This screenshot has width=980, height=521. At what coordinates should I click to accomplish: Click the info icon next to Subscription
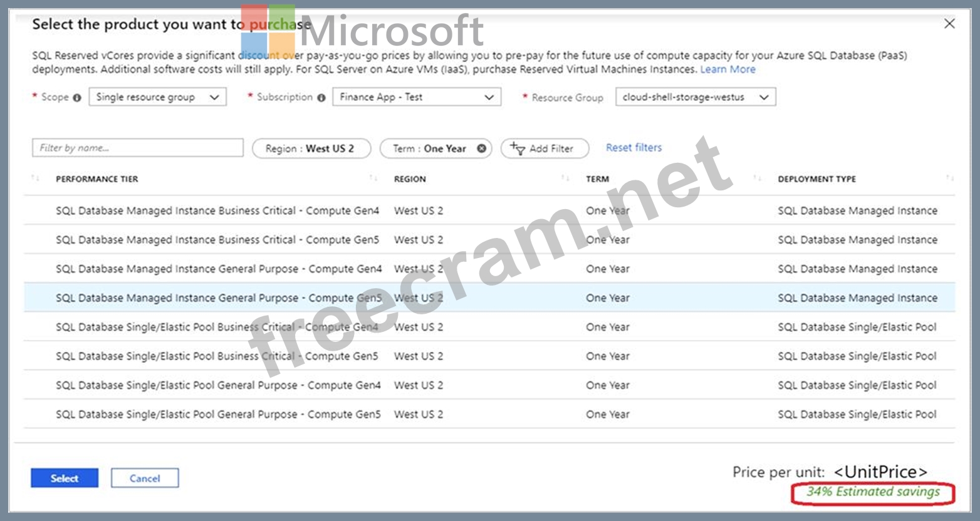click(321, 98)
